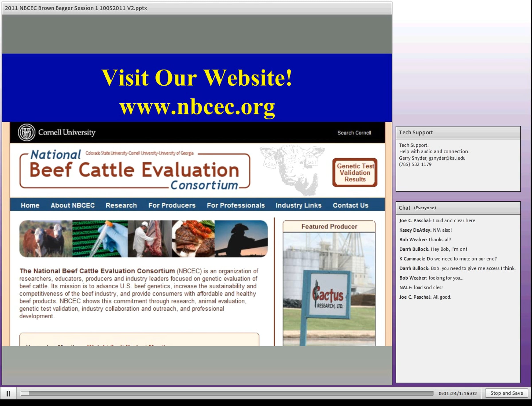Open the About NBCEC menu item
Image resolution: width=532 pixels, height=406 pixels.
[x=72, y=205]
